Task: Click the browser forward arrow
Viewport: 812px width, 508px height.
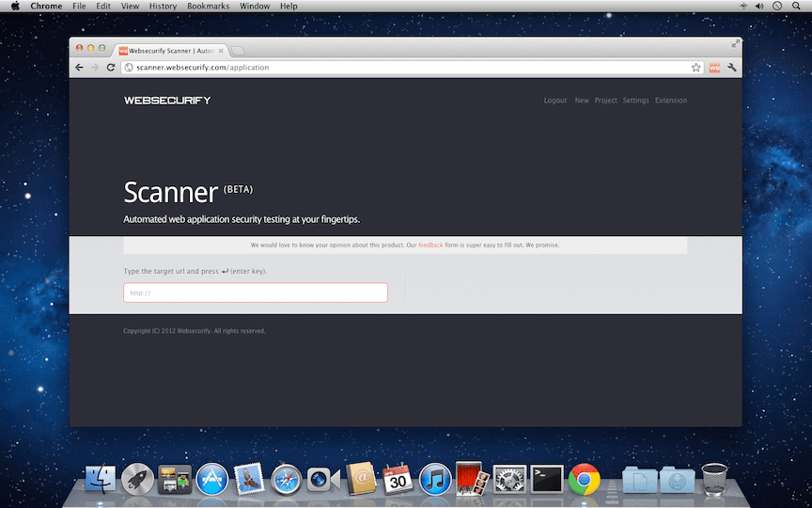Action: coord(95,68)
